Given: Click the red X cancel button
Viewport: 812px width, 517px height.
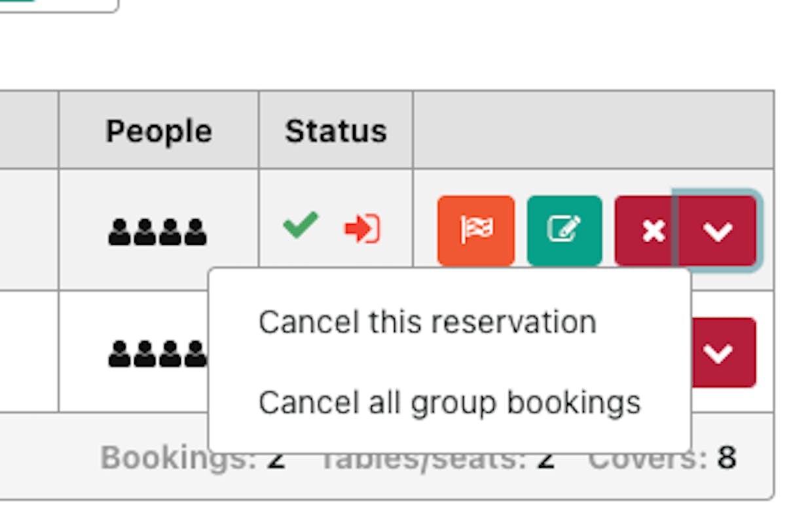Looking at the screenshot, I should (x=645, y=230).
